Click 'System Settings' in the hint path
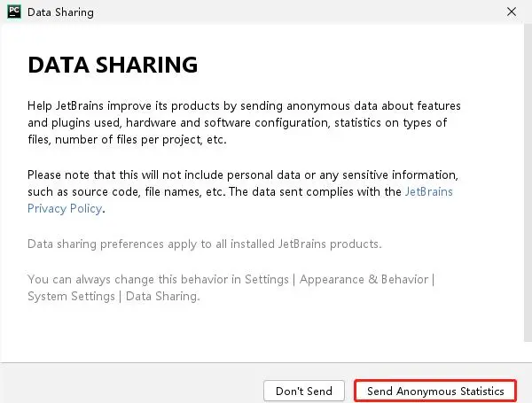532x403 pixels. (x=71, y=297)
